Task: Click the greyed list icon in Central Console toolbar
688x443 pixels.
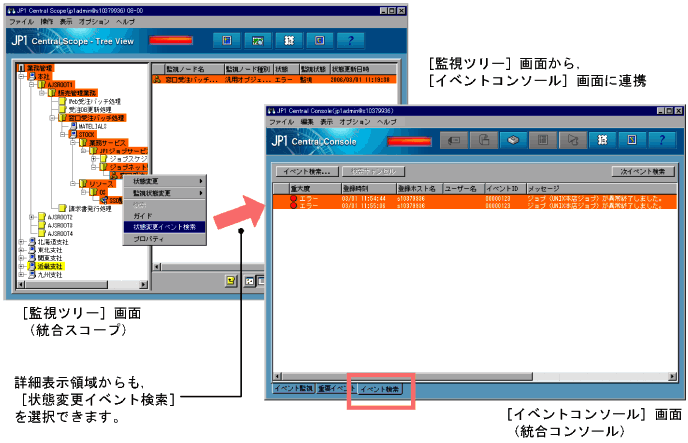Action: pos(543,140)
